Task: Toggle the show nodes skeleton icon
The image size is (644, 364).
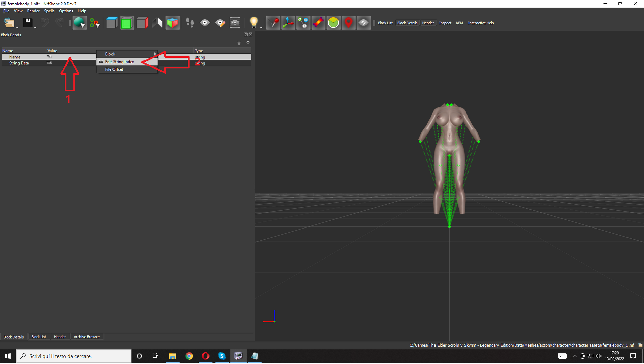Action: [303, 23]
